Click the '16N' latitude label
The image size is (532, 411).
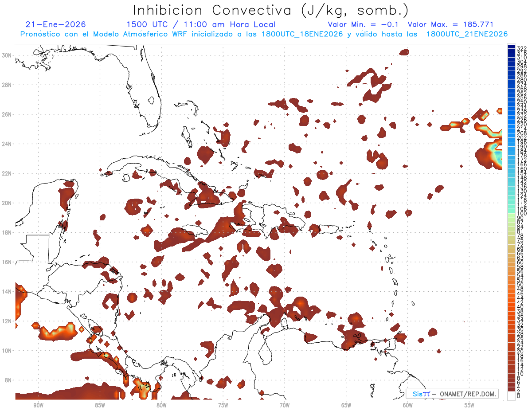pos(7,262)
